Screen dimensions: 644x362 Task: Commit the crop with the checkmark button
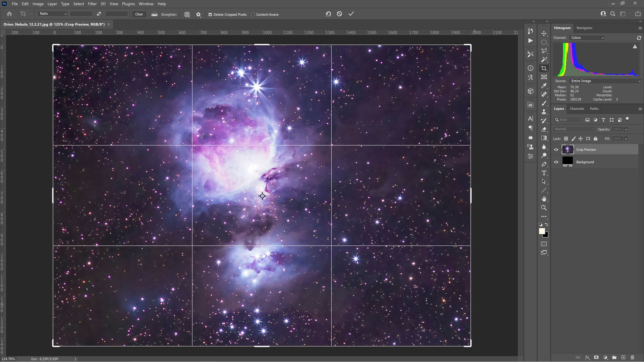(351, 14)
